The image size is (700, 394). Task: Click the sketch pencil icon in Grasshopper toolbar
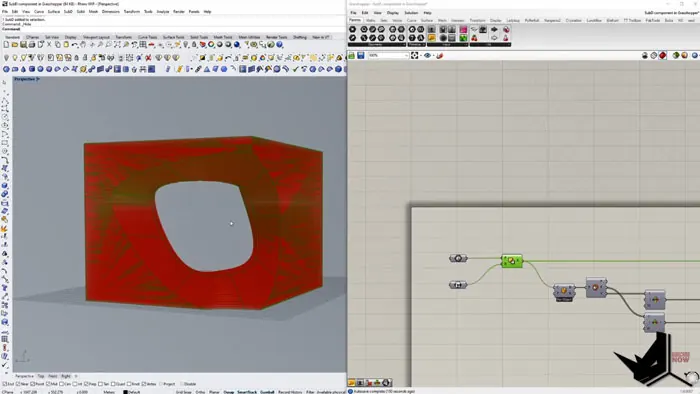[x=440, y=56]
